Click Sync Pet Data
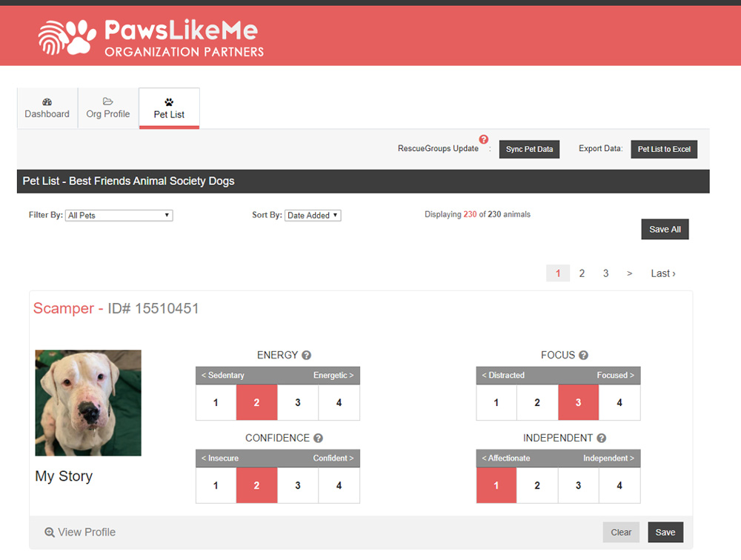 coord(529,149)
